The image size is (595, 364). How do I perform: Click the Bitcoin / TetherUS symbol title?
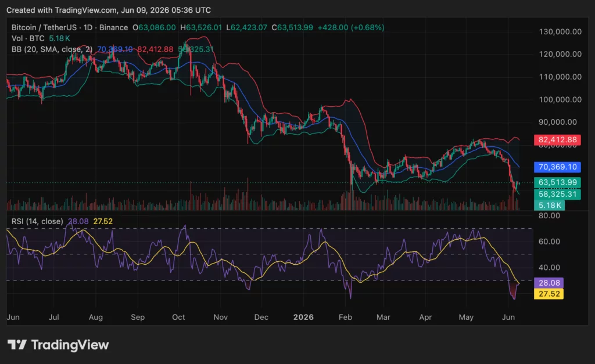point(44,27)
